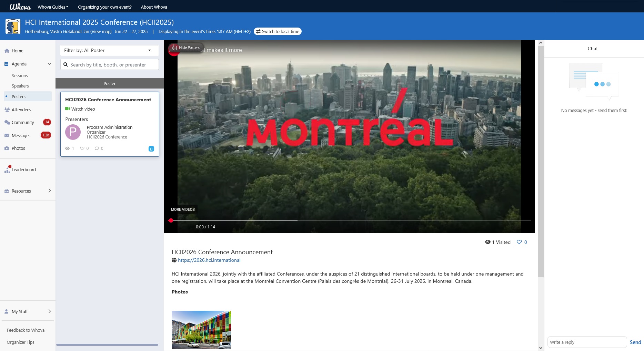This screenshot has height=351, width=644.
Task: Select Posters in the sidebar
Action: coord(28,96)
